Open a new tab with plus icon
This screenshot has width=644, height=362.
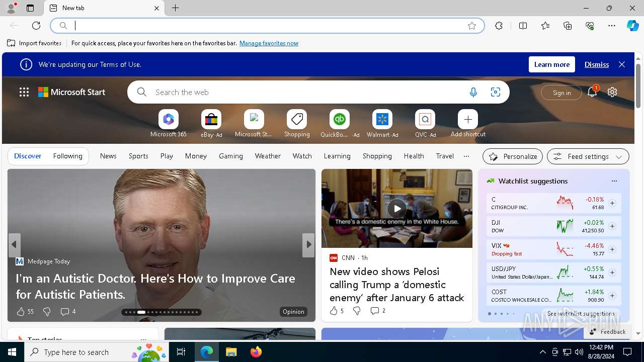tap(175, 8)
